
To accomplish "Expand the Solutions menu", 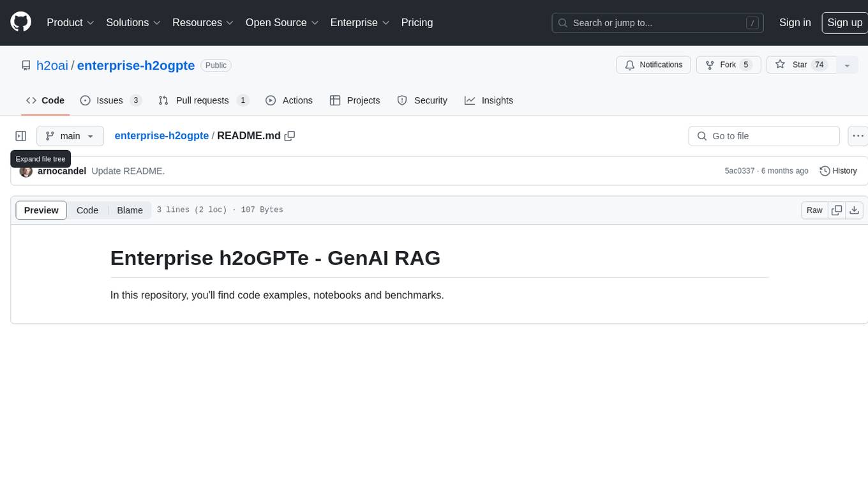I will coord(133,22).
